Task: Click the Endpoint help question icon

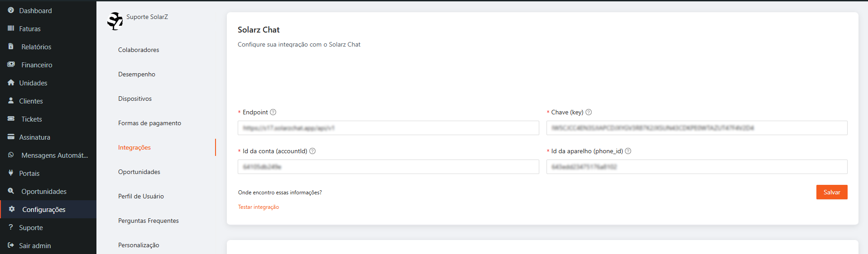Action: coord(273,112)
